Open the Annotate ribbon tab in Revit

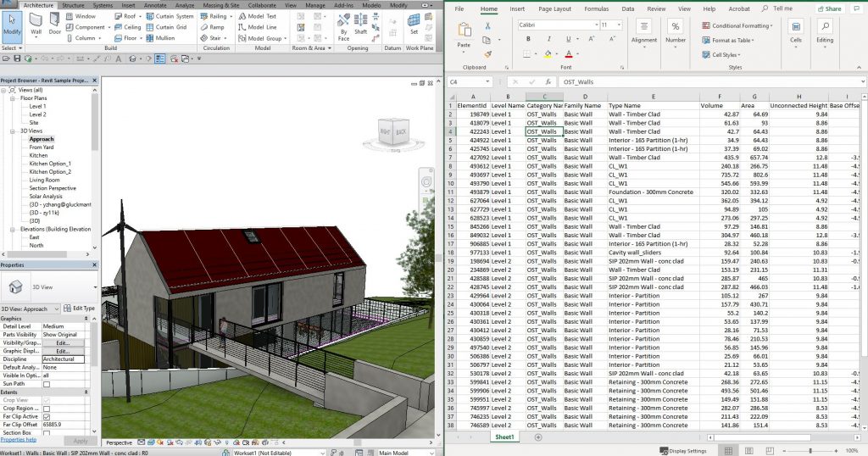155,5
